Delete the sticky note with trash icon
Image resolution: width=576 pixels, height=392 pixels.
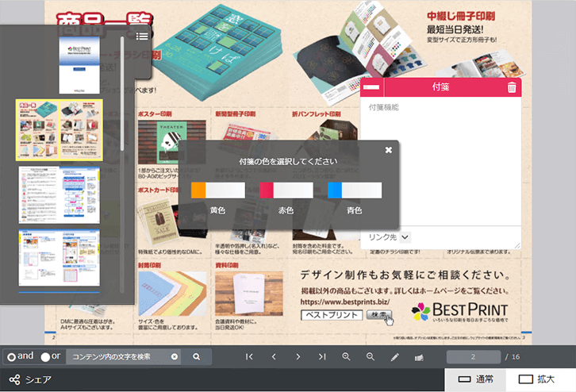coord(512,87)
